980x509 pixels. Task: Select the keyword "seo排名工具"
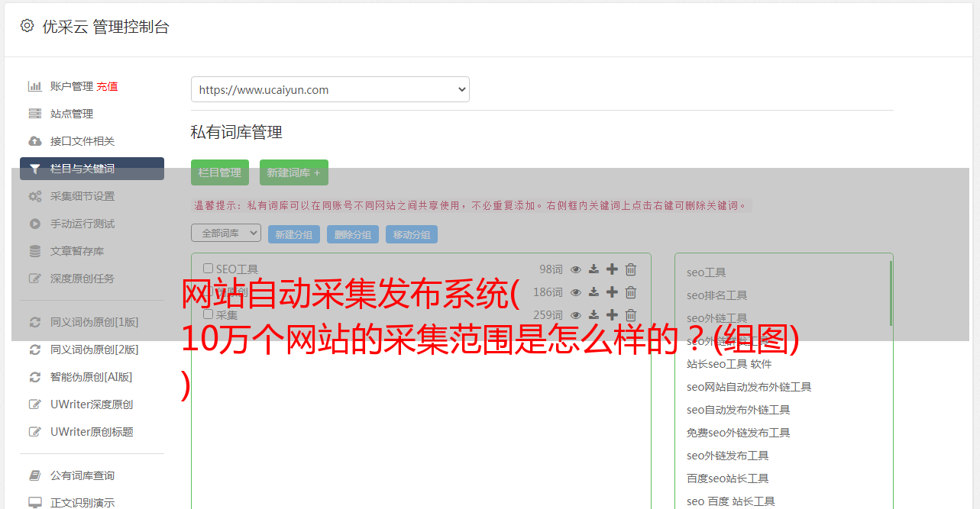click(716, 295)
